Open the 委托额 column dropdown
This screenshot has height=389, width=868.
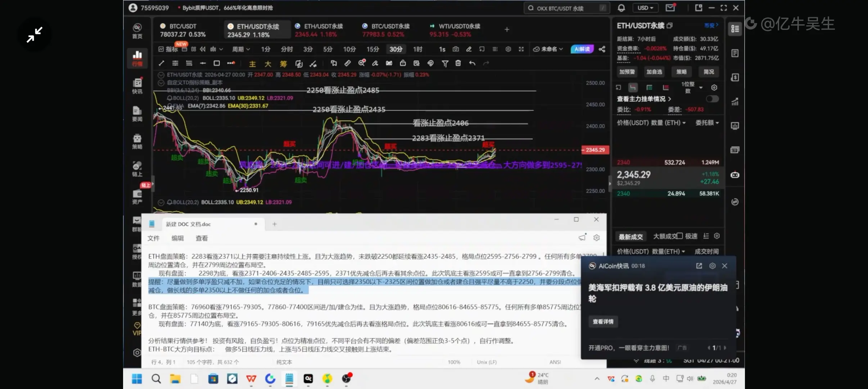[707, 123]
